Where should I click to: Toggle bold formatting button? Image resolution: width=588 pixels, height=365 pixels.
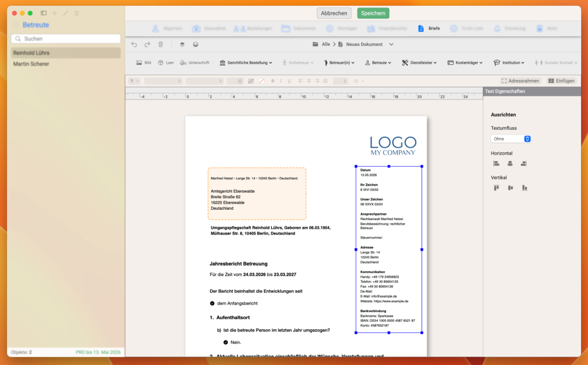tap(273, 81)
